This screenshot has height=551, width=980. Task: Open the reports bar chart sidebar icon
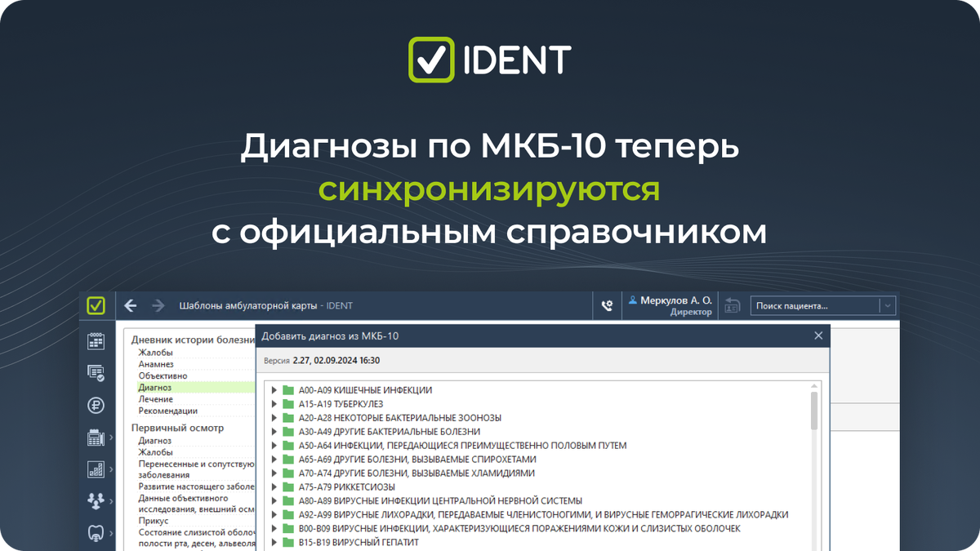click(x=96, y=469)
